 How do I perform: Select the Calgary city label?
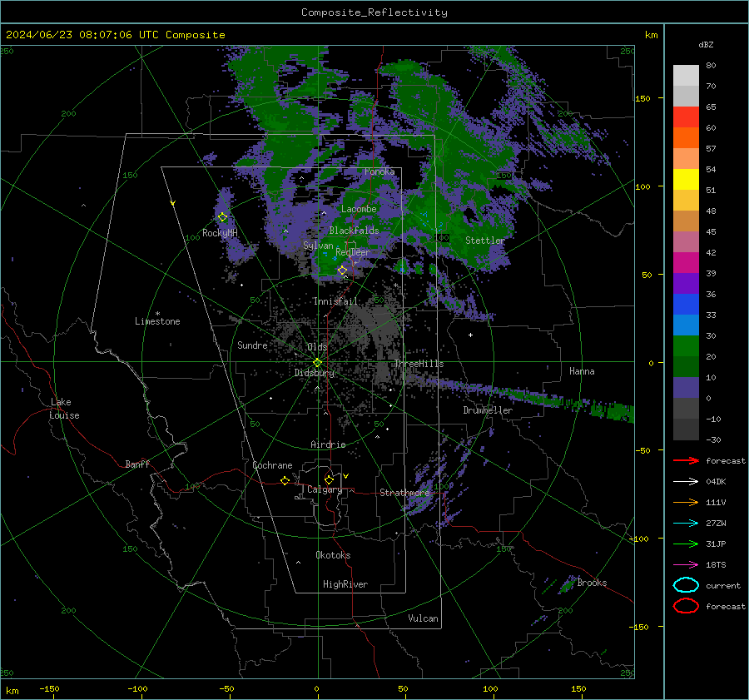coord(325,489)
